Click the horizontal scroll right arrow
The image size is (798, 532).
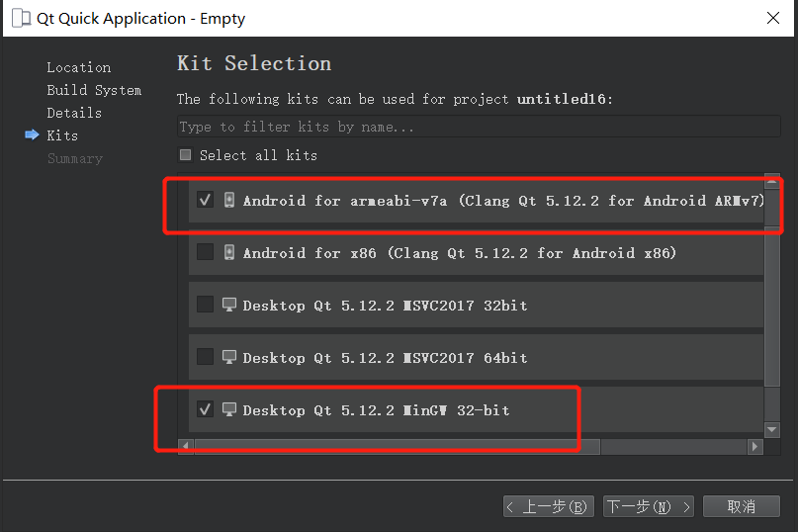click(x=754, y=446)
